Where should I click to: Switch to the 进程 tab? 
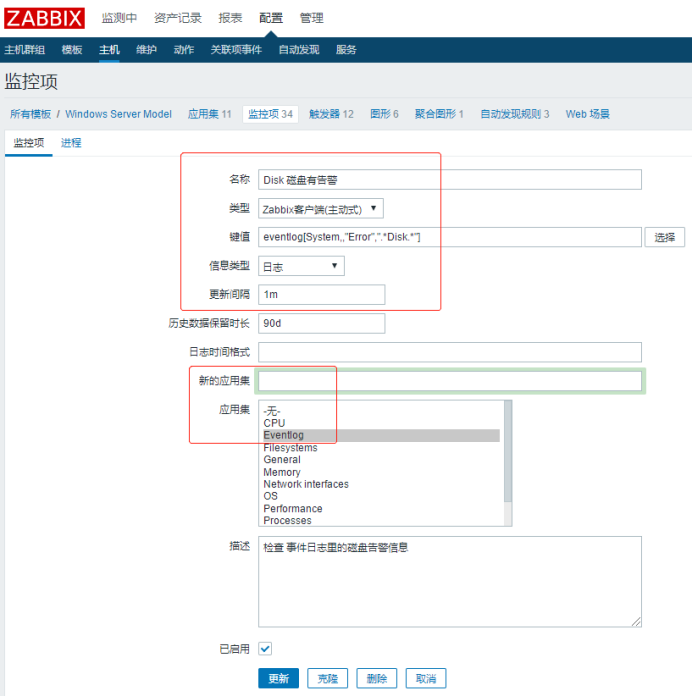coord(71,143)
